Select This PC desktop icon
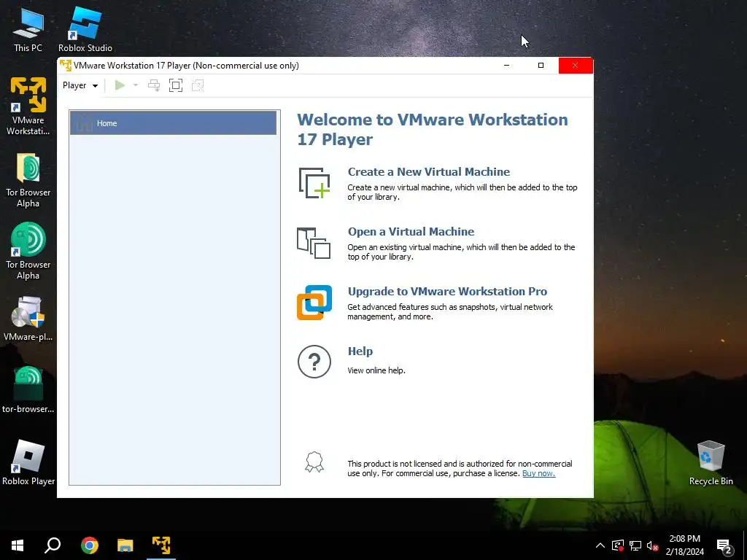 [x=28, y=30]
